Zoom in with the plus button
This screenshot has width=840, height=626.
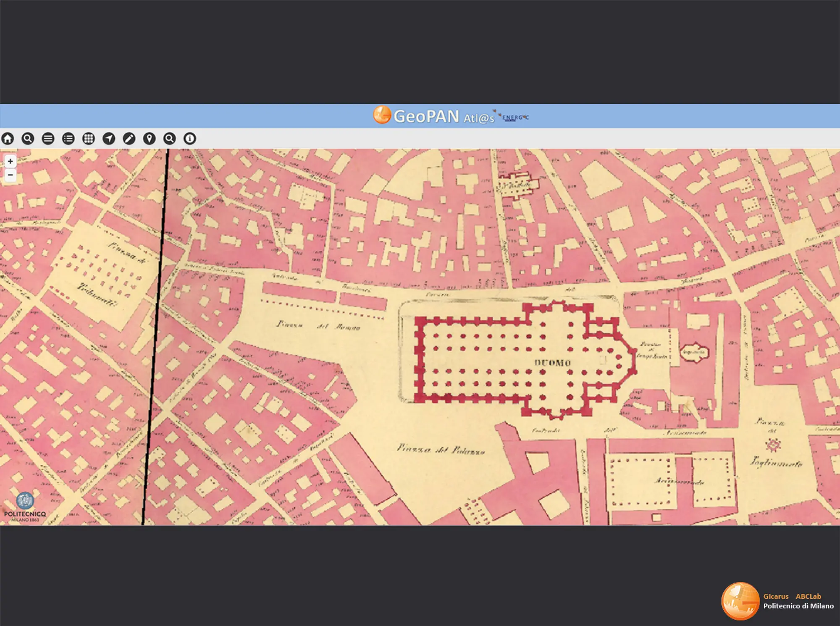pos(10,161)
